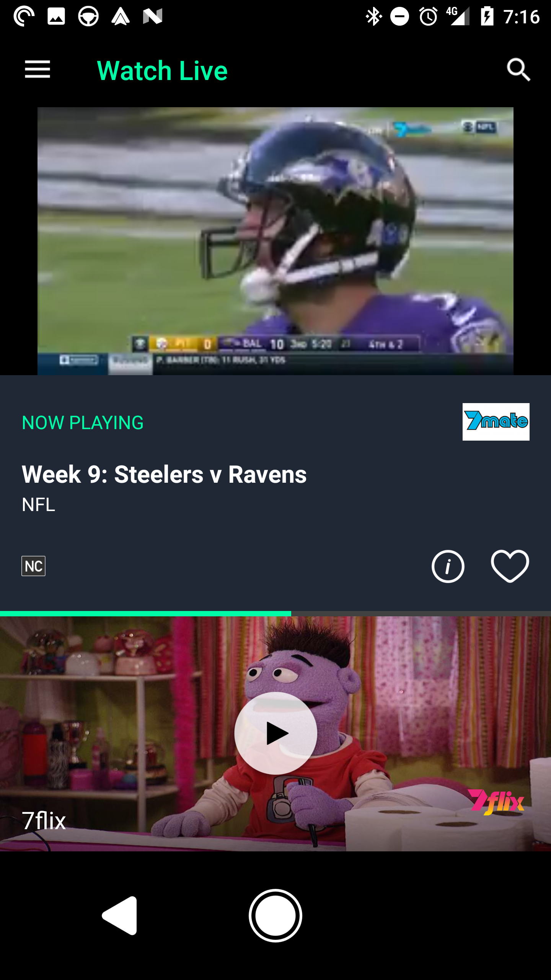Play the 7flix live stream

pos(275,733)
